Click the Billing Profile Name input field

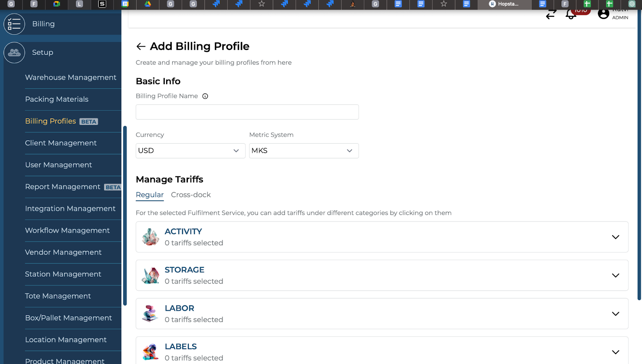[x=247, y=112]
